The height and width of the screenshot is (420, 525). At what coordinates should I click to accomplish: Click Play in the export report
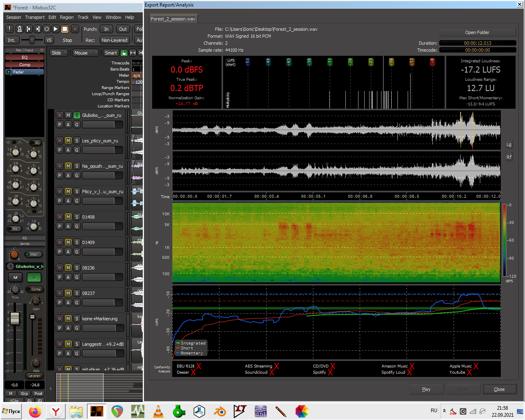click(426, 389)
